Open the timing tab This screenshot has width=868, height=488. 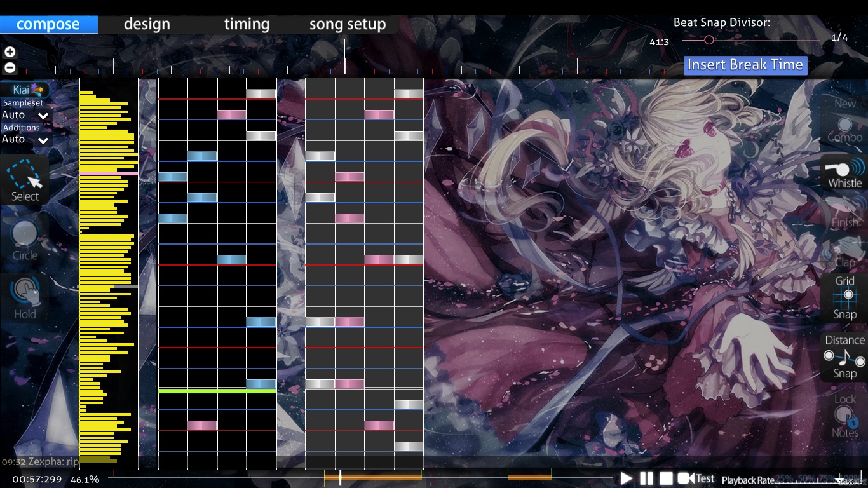pyautogui.click(x=247, y=25)
